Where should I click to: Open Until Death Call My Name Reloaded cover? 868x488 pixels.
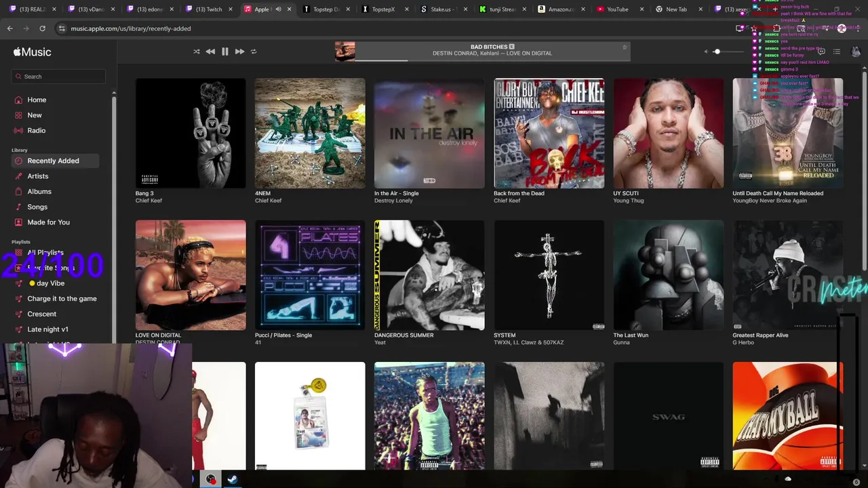click(788, 134)
